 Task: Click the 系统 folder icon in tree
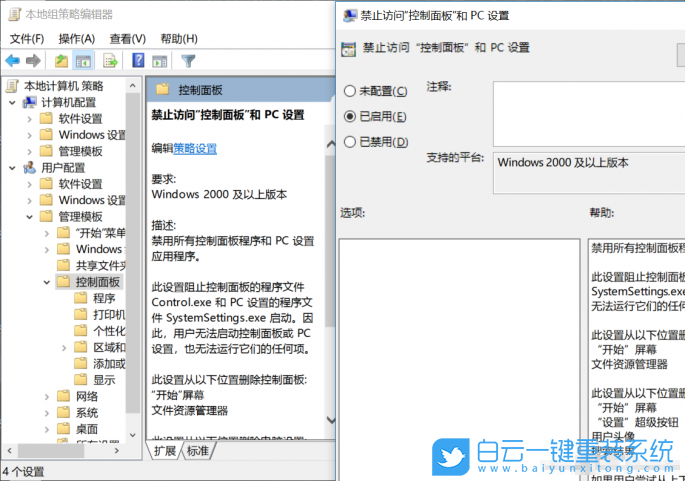coord(64,412)
